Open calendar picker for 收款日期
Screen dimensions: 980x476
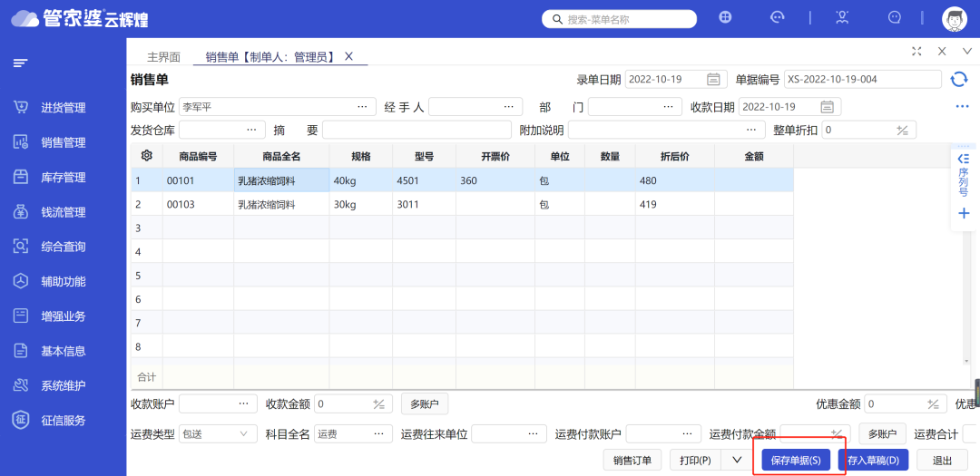point(828,107)
